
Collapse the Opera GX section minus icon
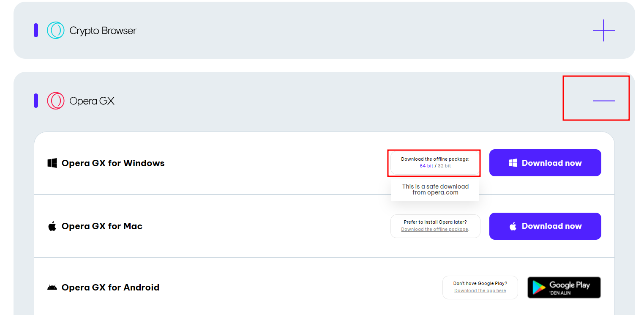tap(603, 101)
